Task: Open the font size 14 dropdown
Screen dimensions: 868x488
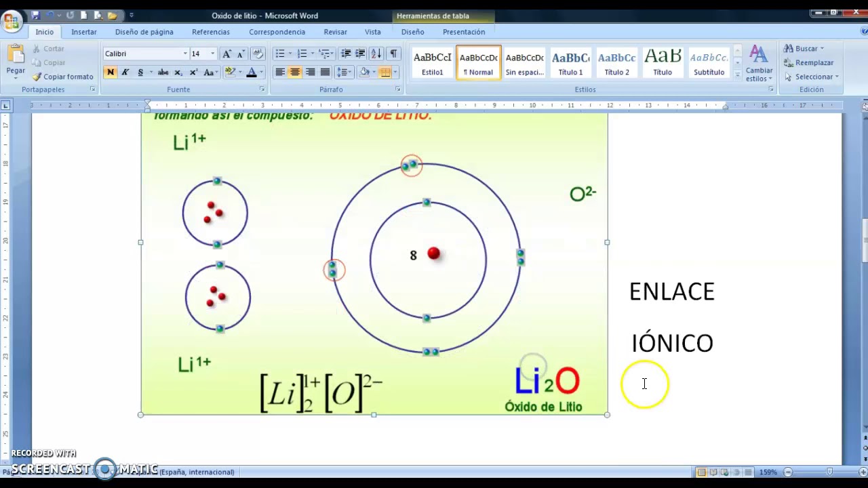Action: click(212, 54)
